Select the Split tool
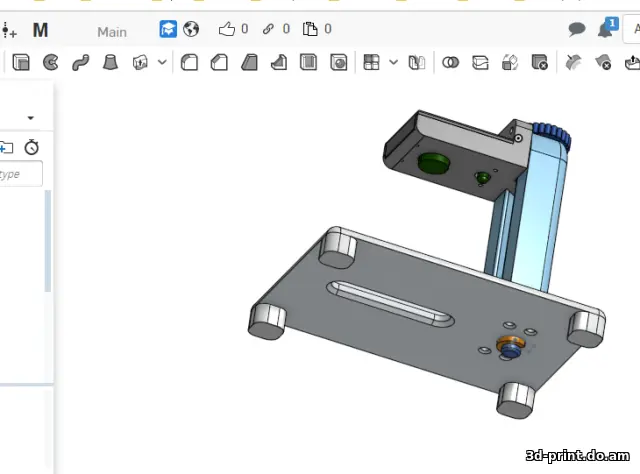 [x=480, y=62]
